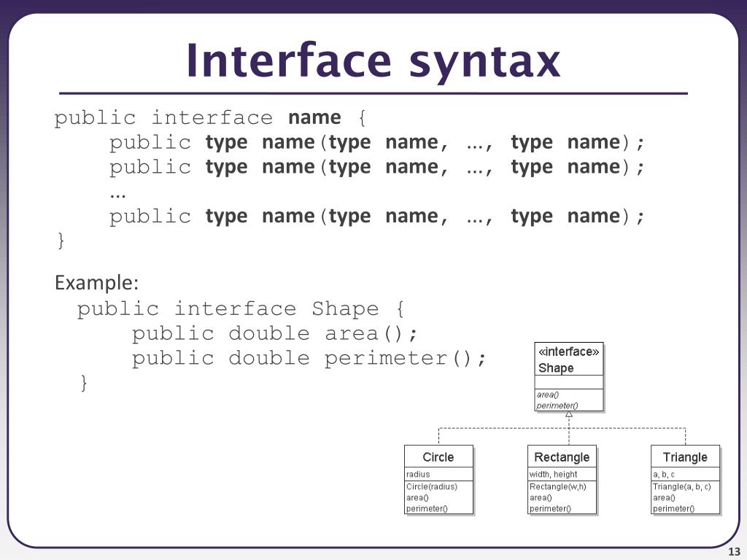This screenshot has width=747, height=560.
Task: Click 'public double area();' code line
Action: (274, 333)
